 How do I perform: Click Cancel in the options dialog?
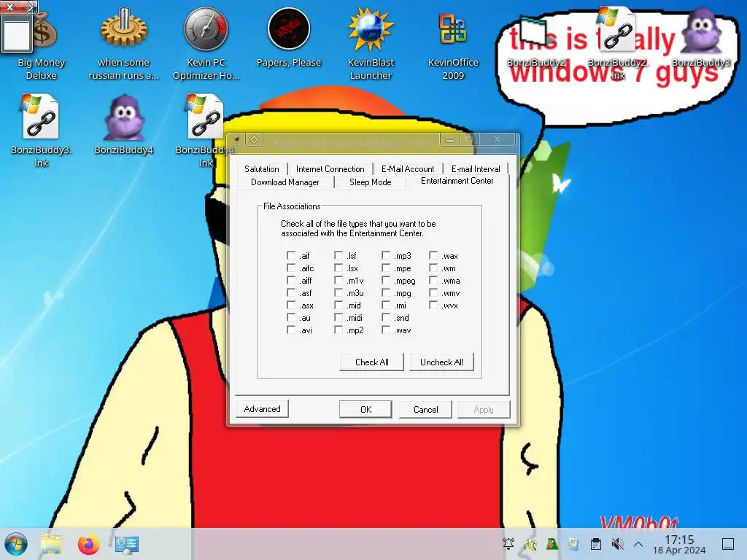(x=425, y=410)
